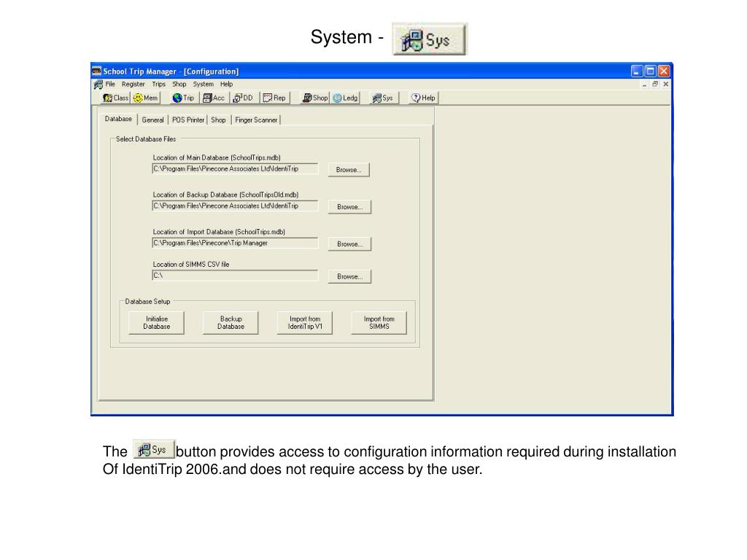The height and width of the screenshot is (560, 747).
Task: Click Backup Database button
Action: coord(231,323)
